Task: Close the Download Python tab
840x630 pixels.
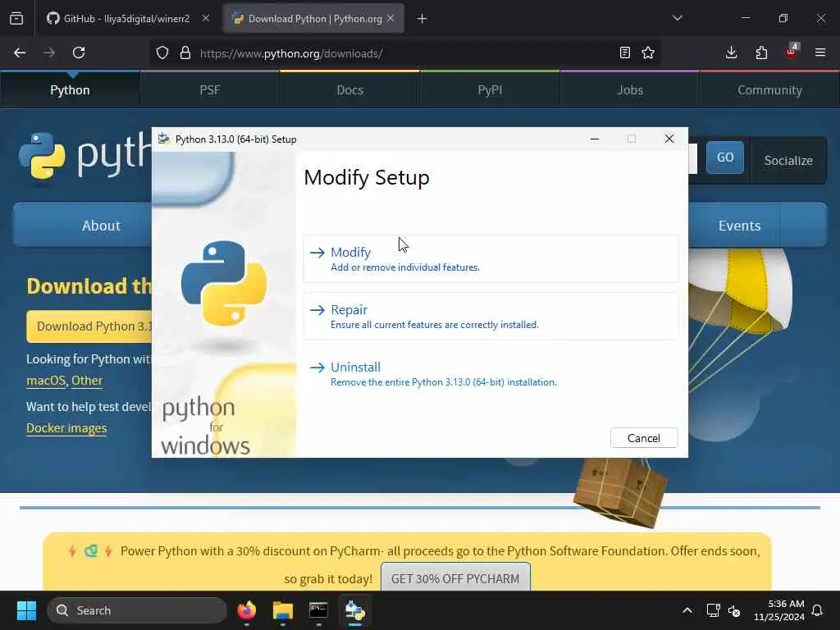Action: (390, 18)
